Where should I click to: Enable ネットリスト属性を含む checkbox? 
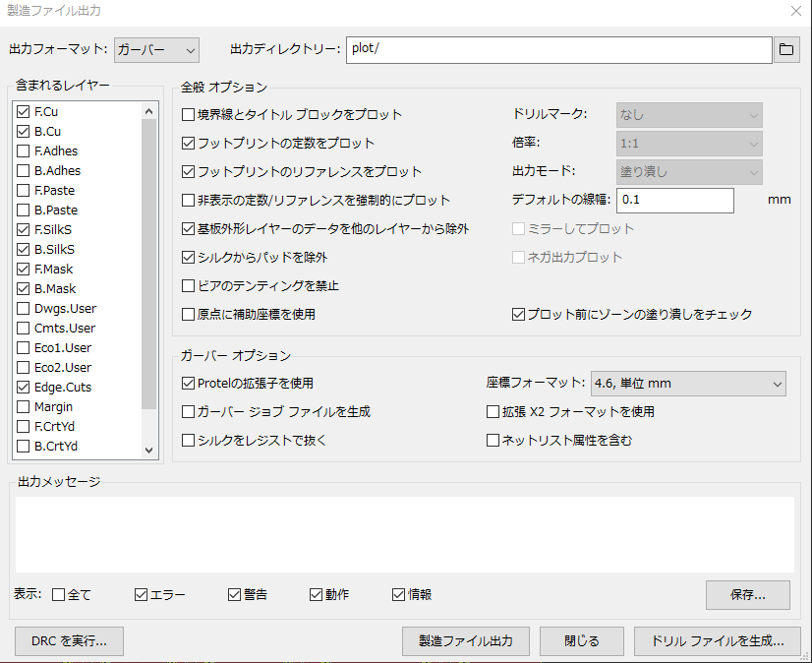pos(493,440)
